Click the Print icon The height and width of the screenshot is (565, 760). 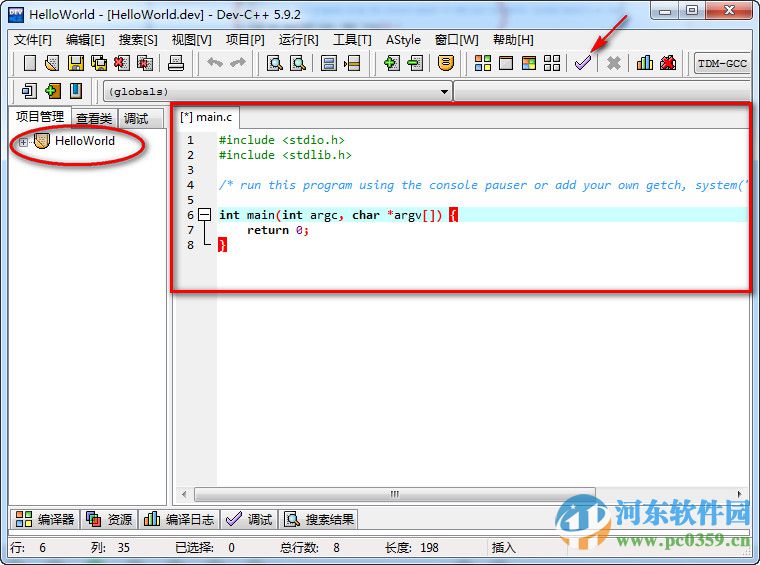pyautogui.click(x=175, y=63)
